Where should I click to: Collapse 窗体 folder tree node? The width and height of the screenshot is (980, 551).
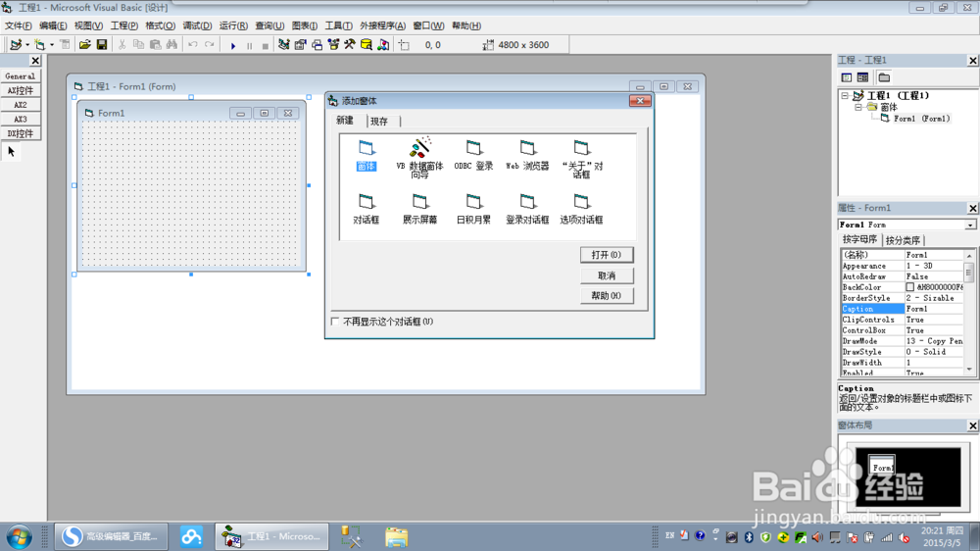point(858,107)
